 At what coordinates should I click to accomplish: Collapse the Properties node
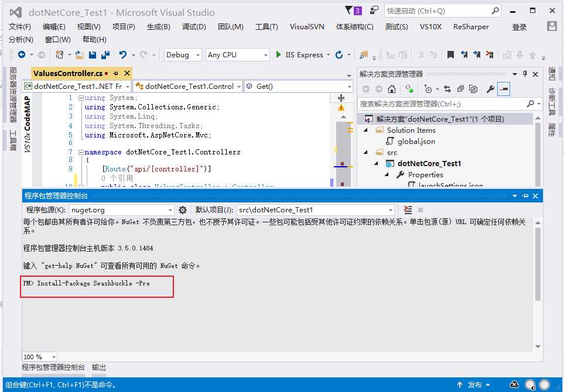(x=387, y=174)
